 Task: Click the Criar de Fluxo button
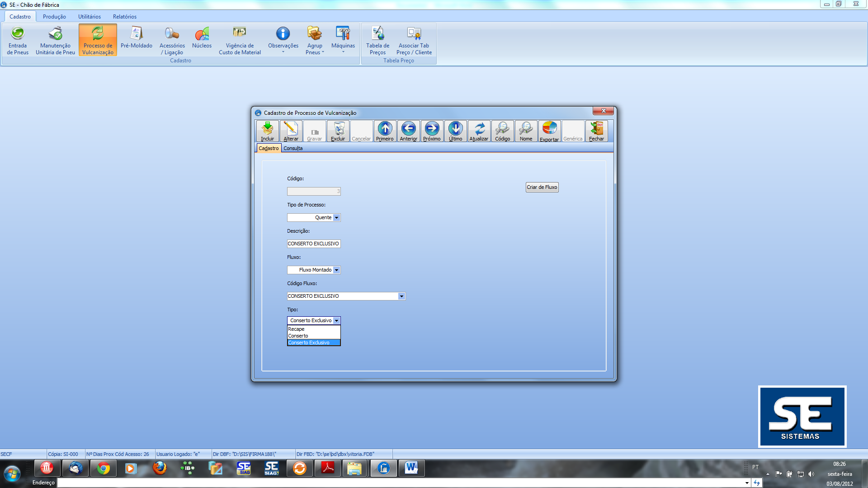(x=542, y=187)
